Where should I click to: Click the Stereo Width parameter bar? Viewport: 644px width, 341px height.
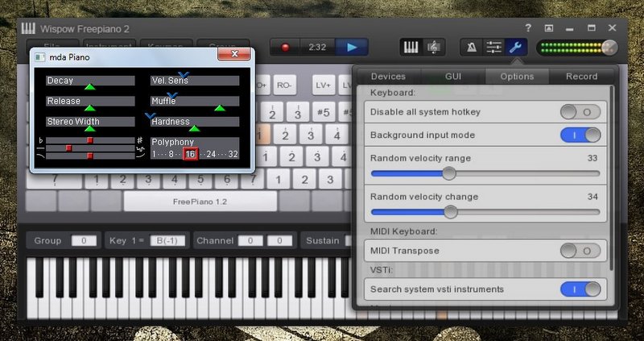pyautogui.click(x=90, y=122)
